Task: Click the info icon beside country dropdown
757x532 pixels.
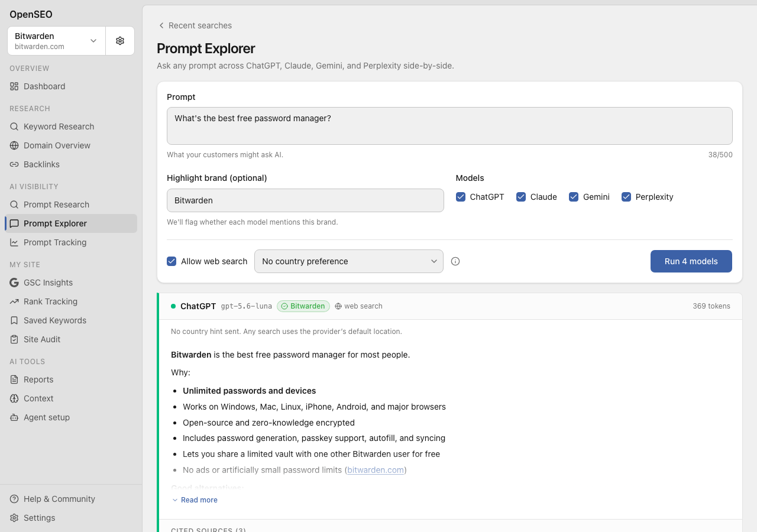Action: click(x=455, y=261)
